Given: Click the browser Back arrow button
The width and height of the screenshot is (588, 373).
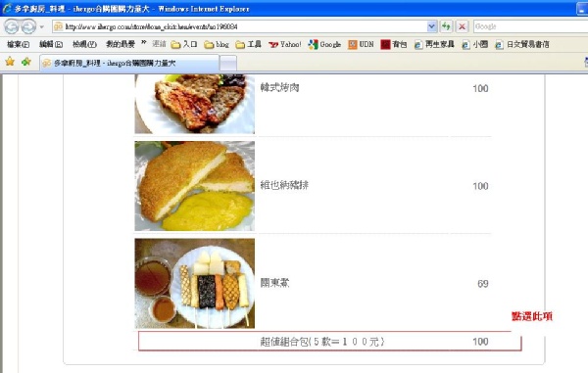Looking at the screenshot, I should coord(12,26).
